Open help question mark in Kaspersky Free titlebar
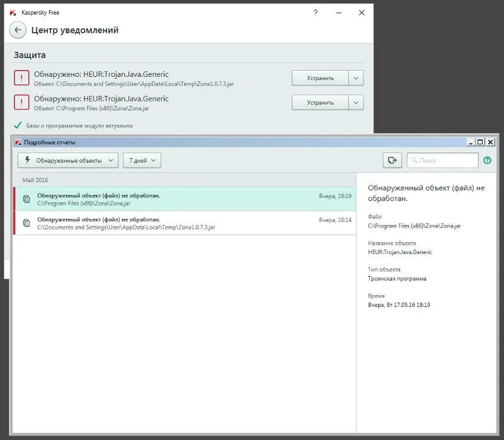The height and width of the screenshot is (440, 504). (316, 13)
